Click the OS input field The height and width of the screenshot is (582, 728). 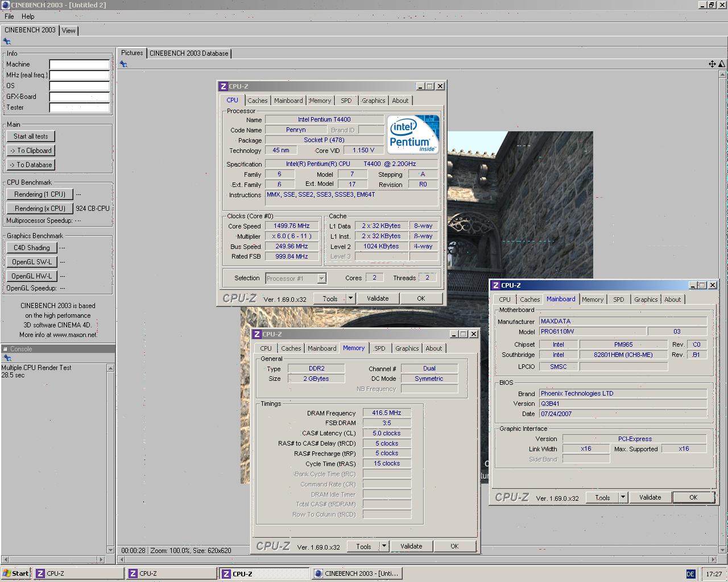[x=80, y=86]
